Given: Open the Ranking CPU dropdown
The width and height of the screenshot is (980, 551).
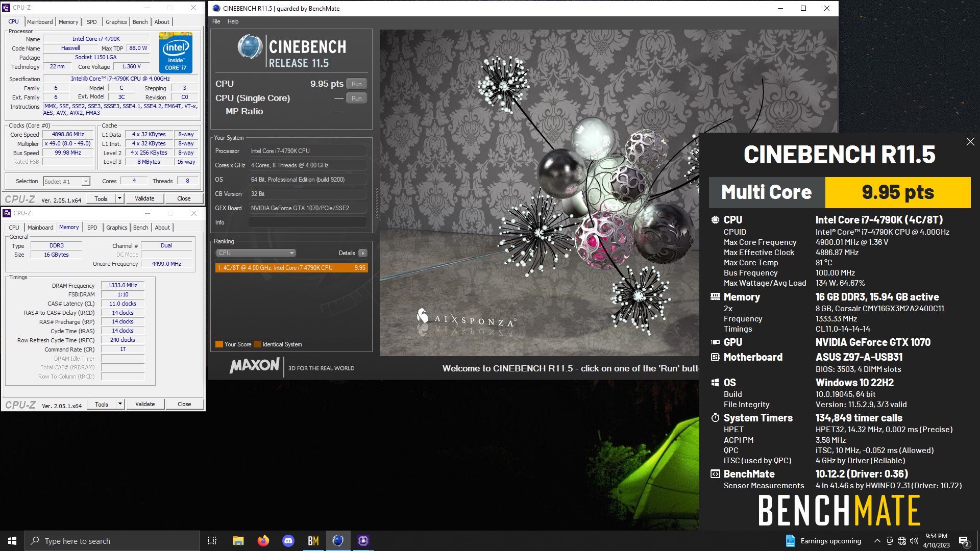Looking at the screenshot, I should coord(256,253).
